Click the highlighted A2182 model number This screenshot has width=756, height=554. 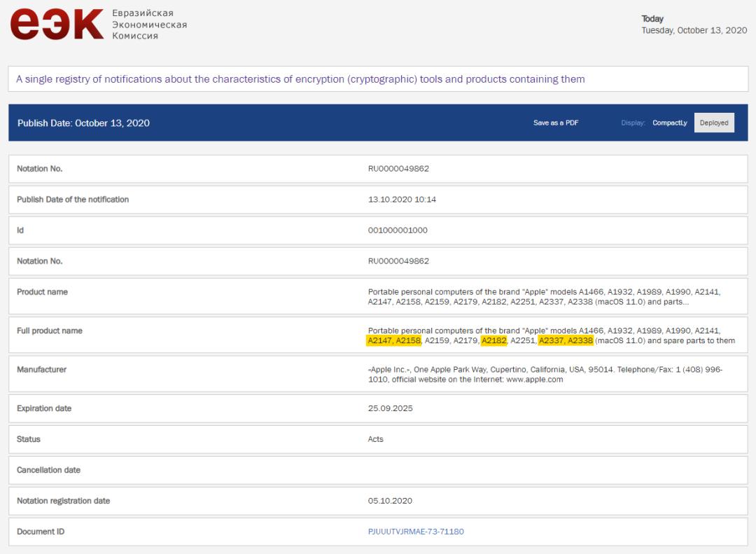[x=493, y=341]
